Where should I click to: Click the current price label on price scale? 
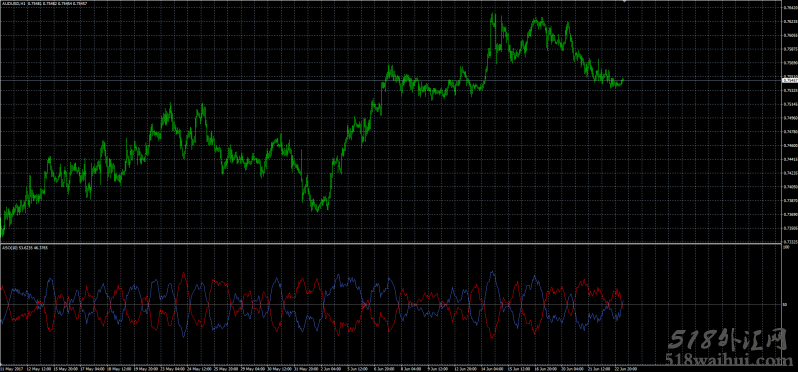(x=790, y=80)
